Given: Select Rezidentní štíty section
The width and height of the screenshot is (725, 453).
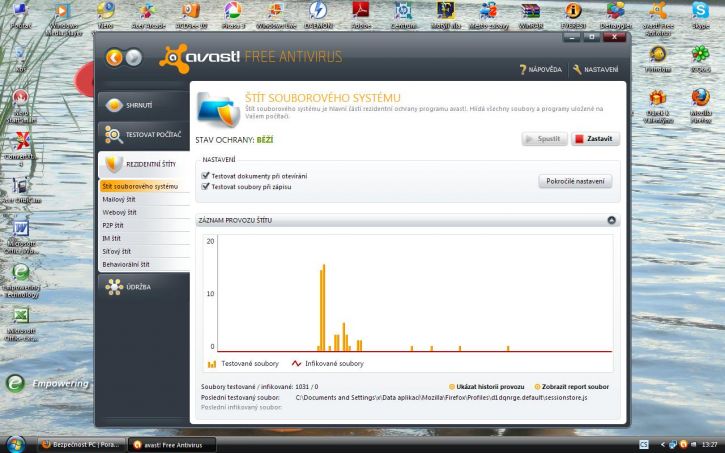Looking at the screenshot, I should [144, 165].
